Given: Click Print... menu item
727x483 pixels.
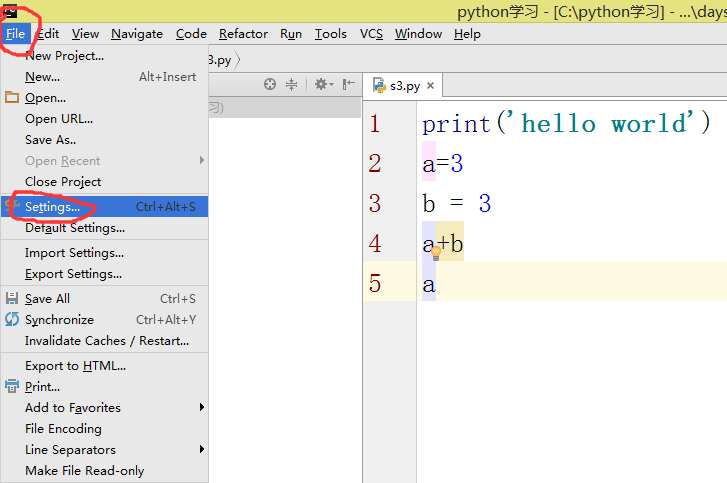Looking at the screenshot, I should tap(104, 387).
